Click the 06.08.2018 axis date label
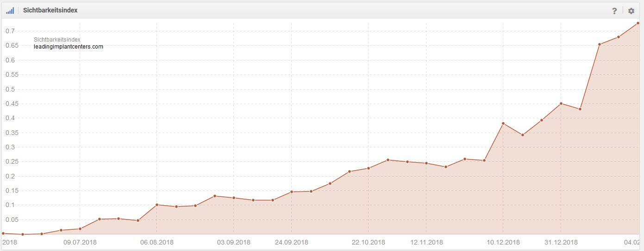The image size is (644, 251). coord(157,242)
